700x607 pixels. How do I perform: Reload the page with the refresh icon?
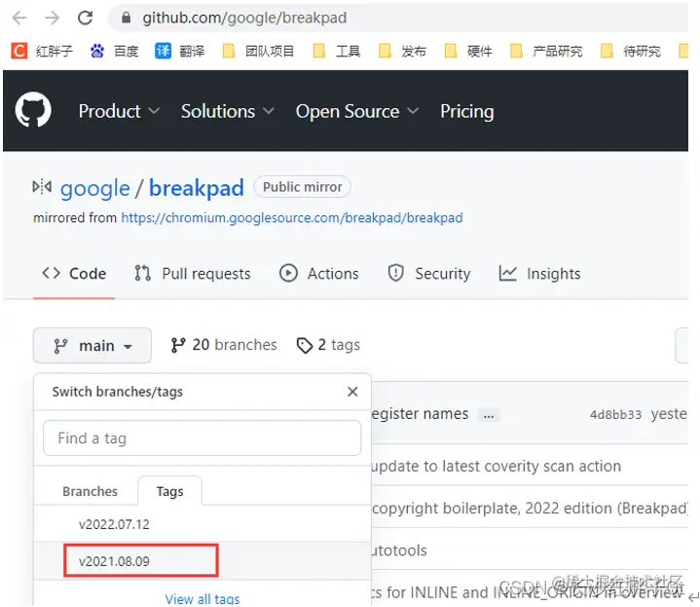[x=85, y=18]
